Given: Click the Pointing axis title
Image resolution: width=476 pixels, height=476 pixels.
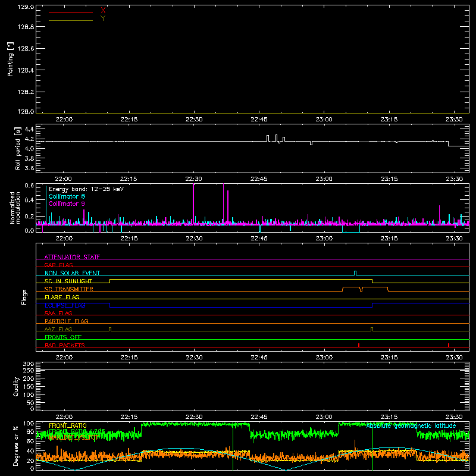Looking at the screenshot, I should click(11, 59).
